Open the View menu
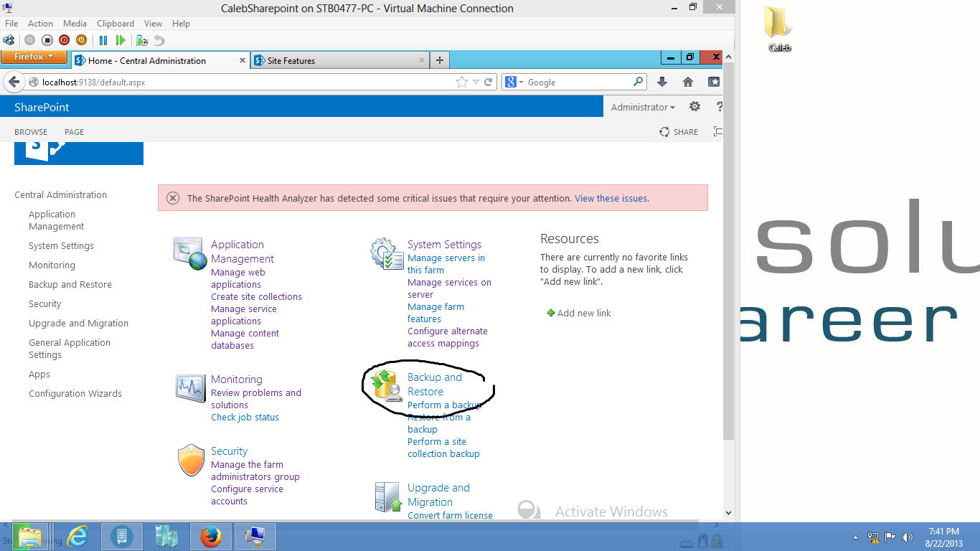Screen dimensions: 980x551 pyautogui.click(x=153, y=24)
